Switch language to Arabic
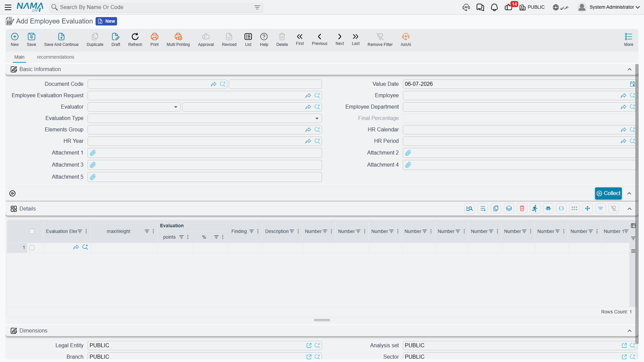644x362 pixels. pyautogui.click(x=561, y=7)
